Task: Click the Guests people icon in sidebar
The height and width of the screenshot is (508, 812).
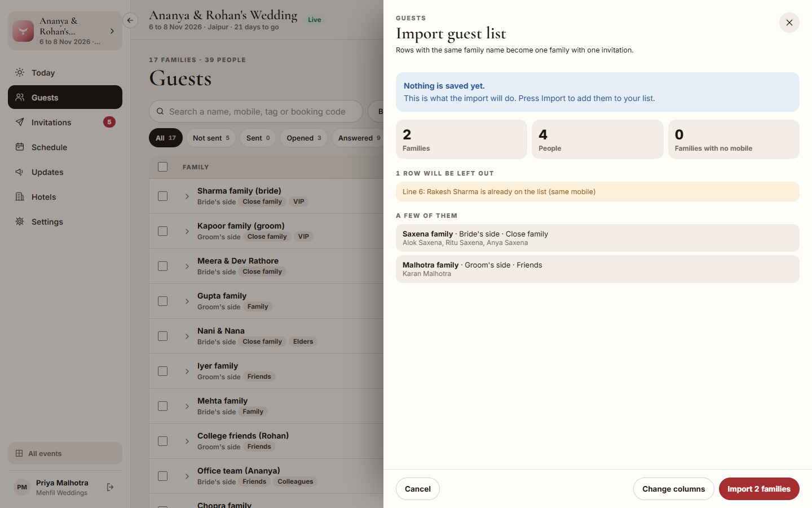Action: (x=20, y=97)
